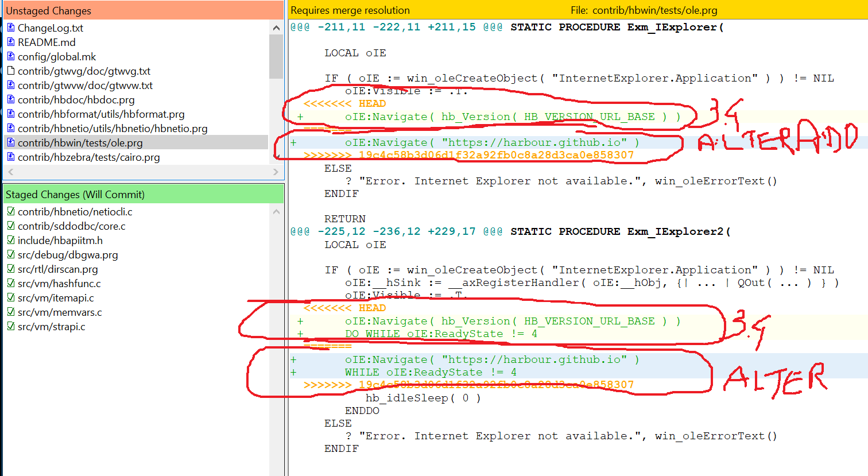868x476 pixels.
Task: Select contrib/hbdoc/hbdoc.prg file name
Action: pos(76,99)
